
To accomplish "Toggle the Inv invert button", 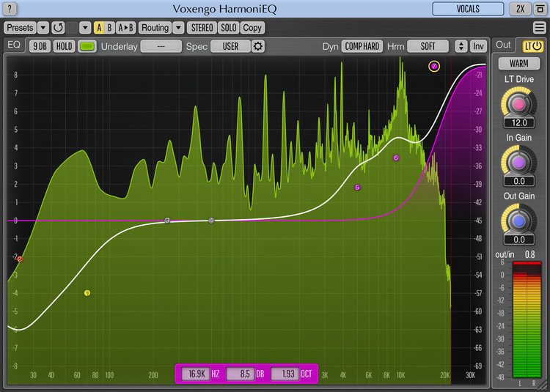I will (478, 46).
